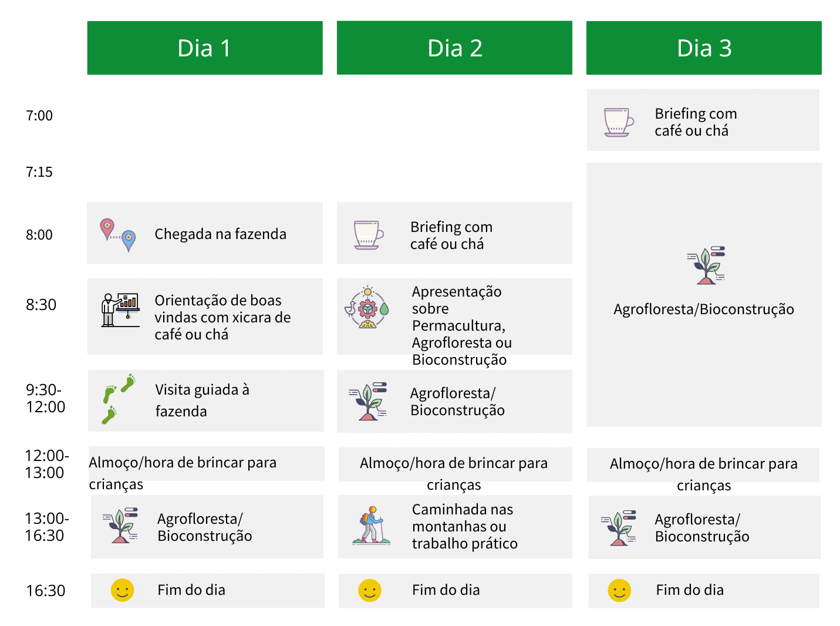Image resolution: width=840 pixels, height=626 pixels.
Task: Click the smiley face icon in Dia 1
Action: (122, 590)
